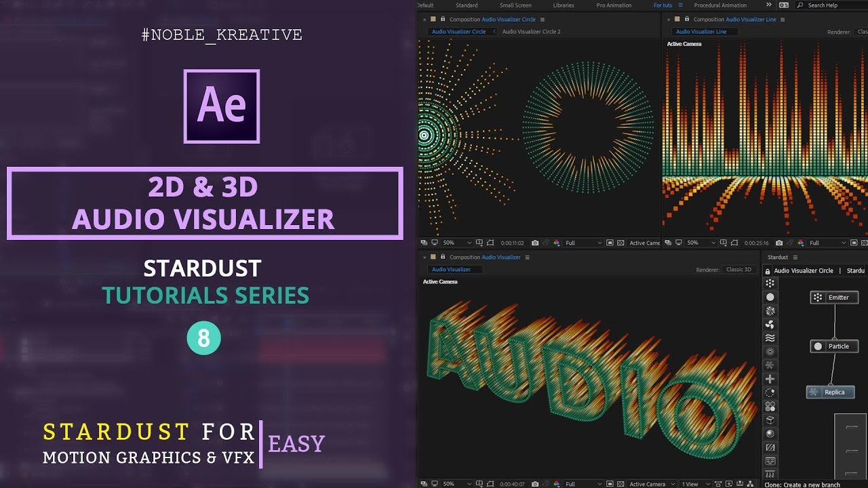Click the four-circles icon in Stardust toolbar
868x488 pixels.
click(770, 407)
